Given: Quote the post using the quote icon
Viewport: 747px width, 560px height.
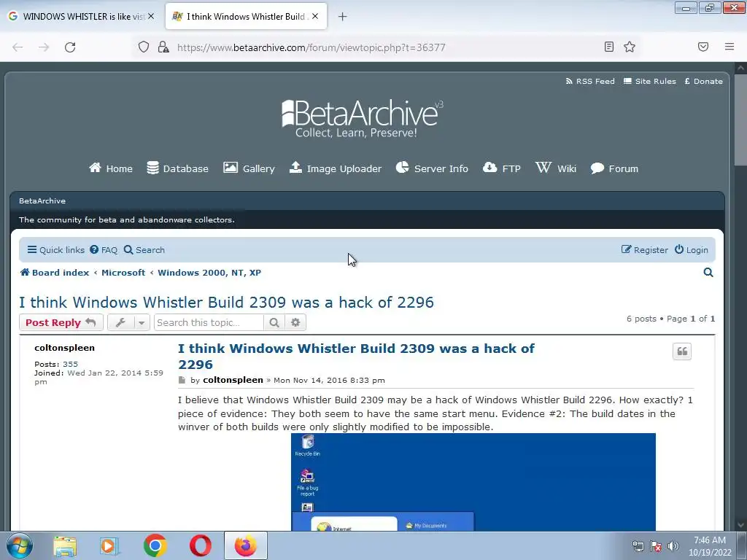Looking at the screenshot, I should 682,351.
